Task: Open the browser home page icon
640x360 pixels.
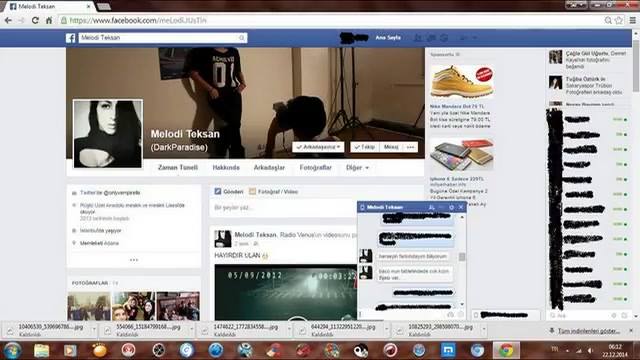Action: click(49, 20)
